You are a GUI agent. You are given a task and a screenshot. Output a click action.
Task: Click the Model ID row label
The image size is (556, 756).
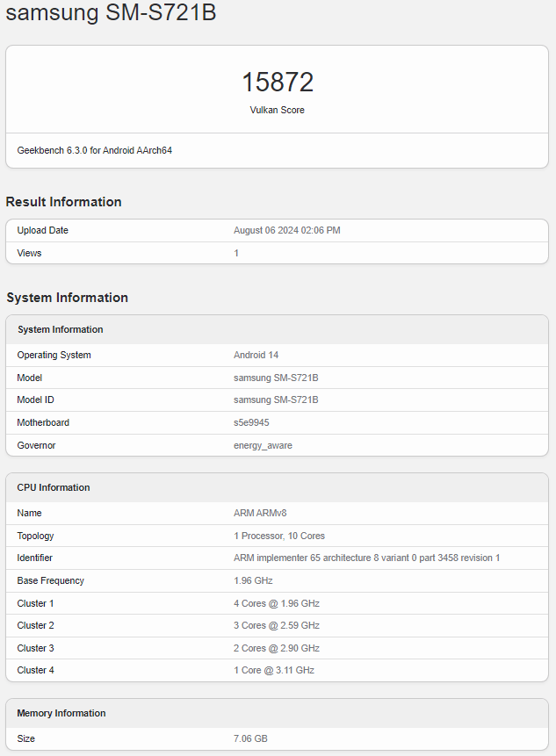37,400
